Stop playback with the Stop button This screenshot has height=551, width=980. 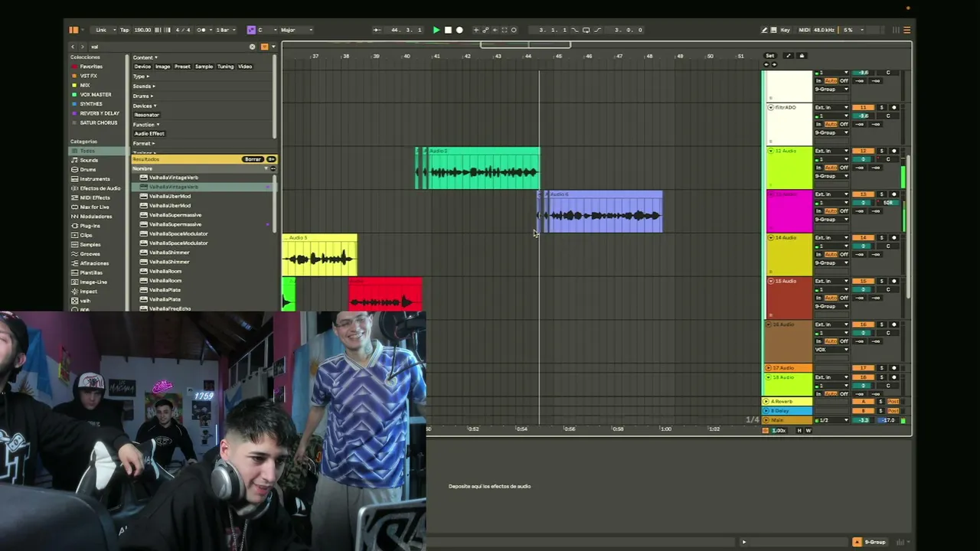pos(448,30)
